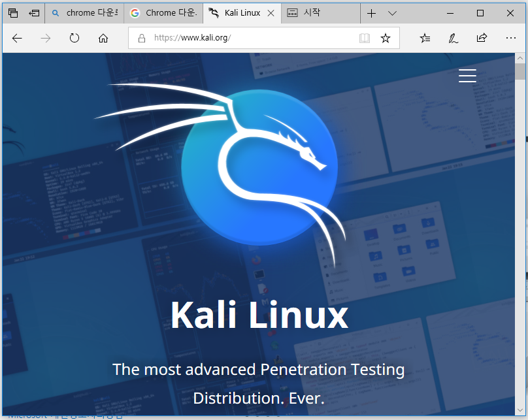
Task: Share this page icon
Action: pyautogui.click(x=482, y=38)
